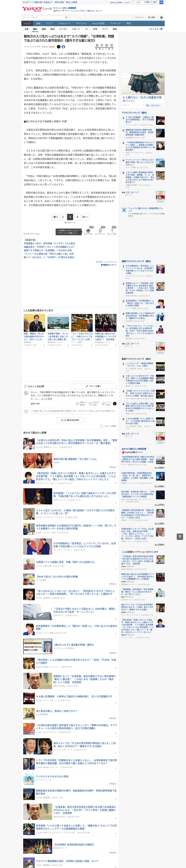
Task: Select みんなの意見 tab
Action: (x=99, y=23)
